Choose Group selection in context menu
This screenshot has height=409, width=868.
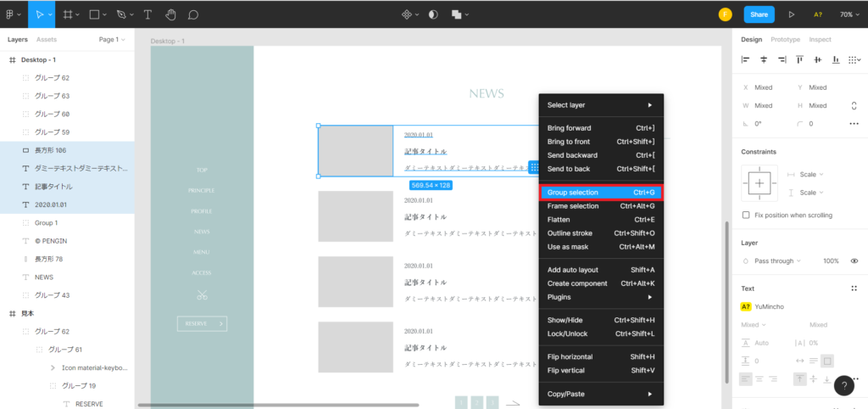[601, 193]
